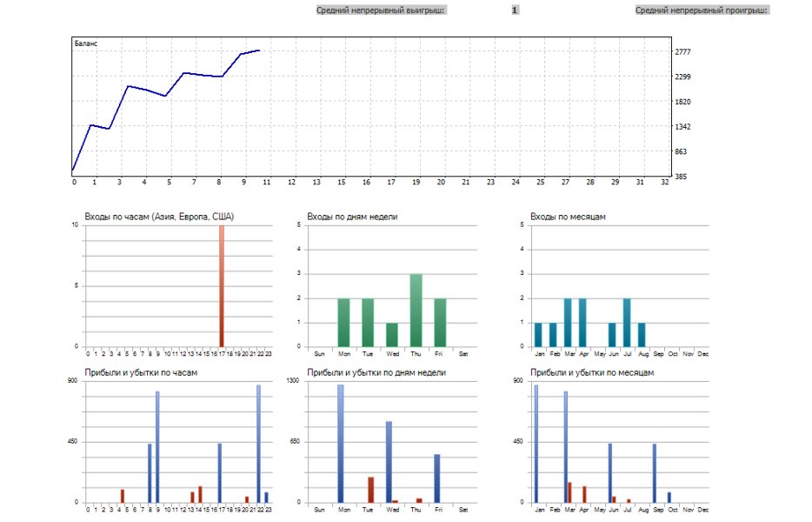Select the "1342" balance axis value
The image size is (812, 522).
click(683, 126)
